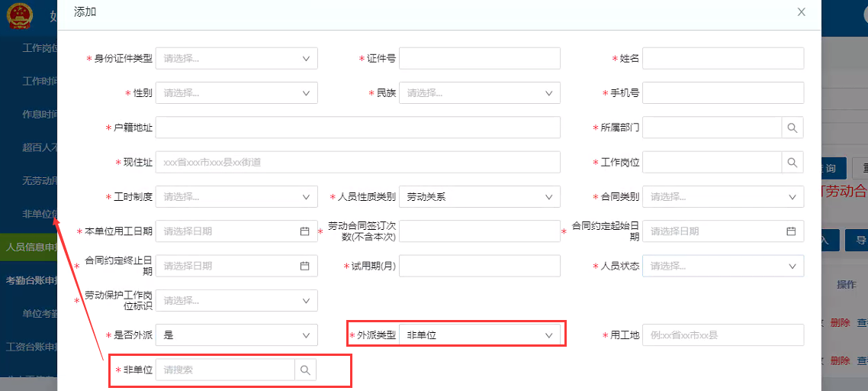Click the 本单位用工日期 date field

(237, 231)
